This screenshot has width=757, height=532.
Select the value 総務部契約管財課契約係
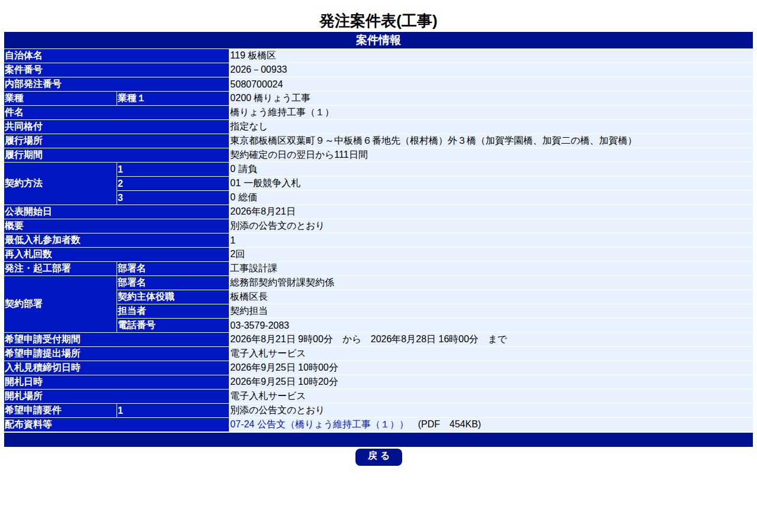coord(282,283)
